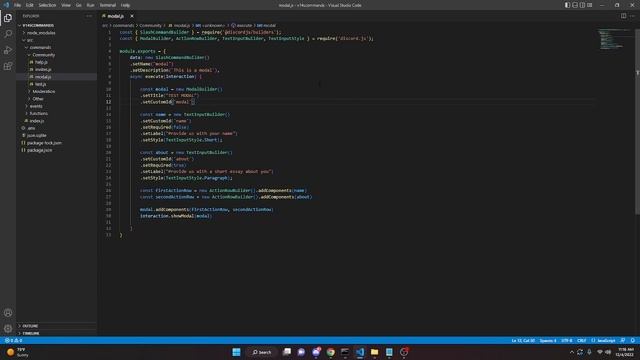Open the Go menu
The image size is (640, 360).
(x=78, y=5)
